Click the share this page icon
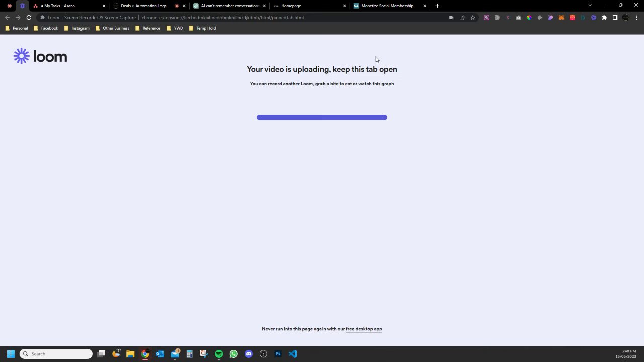 462,18
